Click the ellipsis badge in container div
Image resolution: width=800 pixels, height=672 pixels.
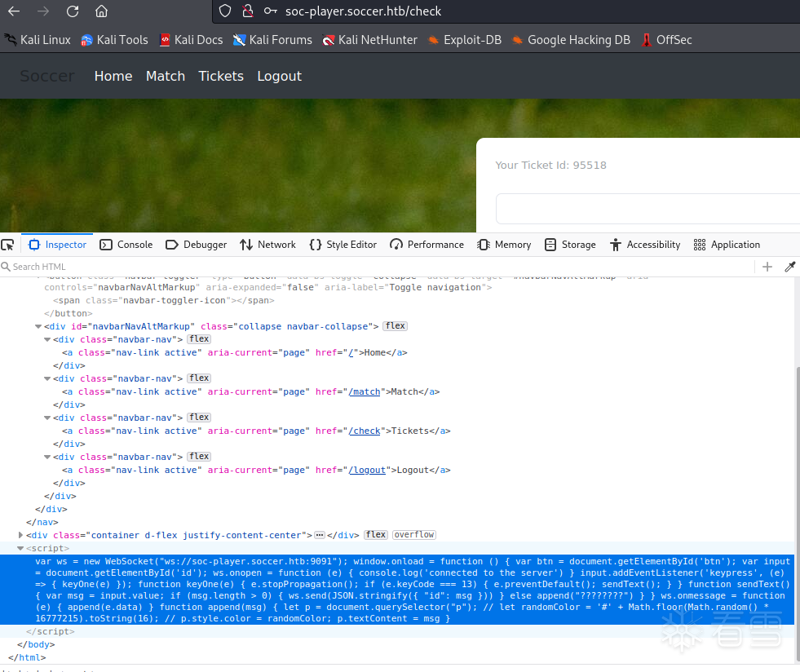coord(320,535)
